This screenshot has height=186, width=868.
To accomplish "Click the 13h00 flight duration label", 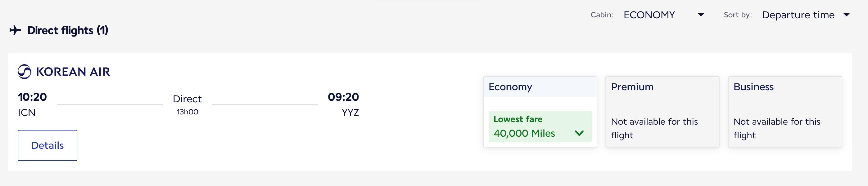I will [187, 112].
